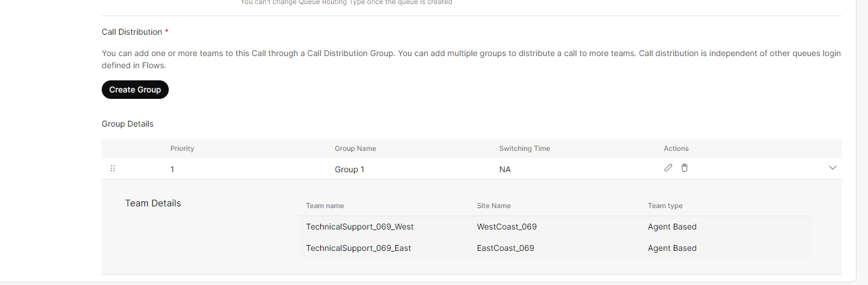Click Agent Based for the West team

672,227
